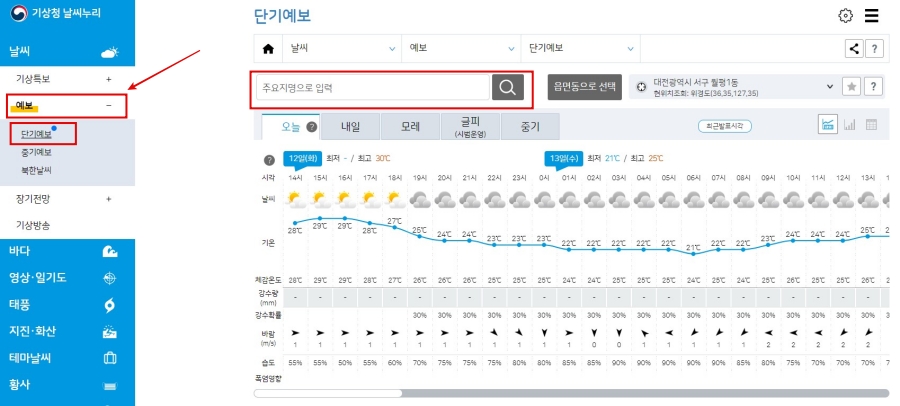Click the help icon beside 12일(화) label
The width and height of the screenshot is (900, 406).
269,160
